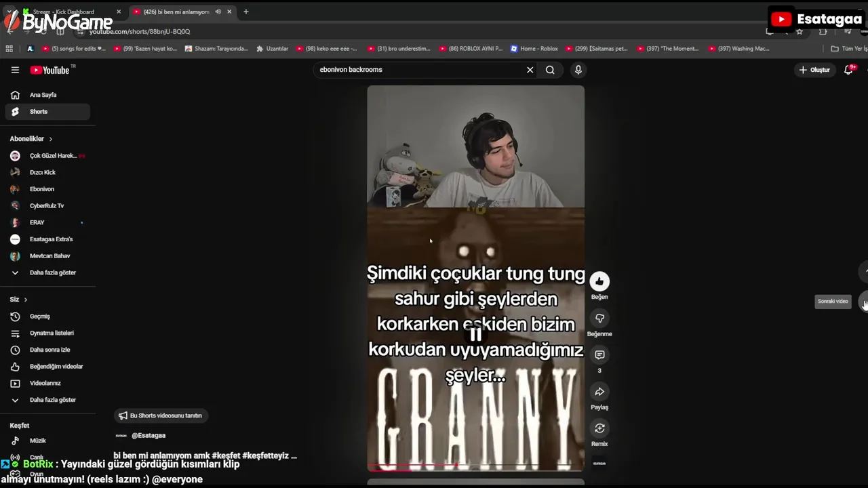Open Oynatma listeleri playlists

[x=47, y=333]
